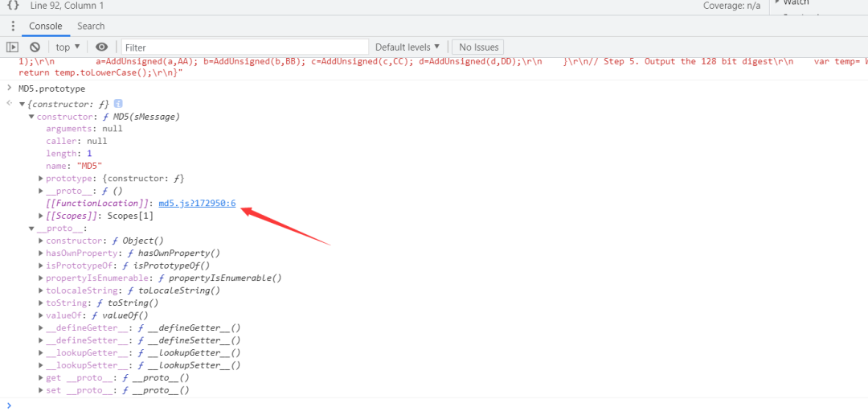This screenshot has width=868, height=416.
Task: Collapse the second-level __proto__ node
Action: click(x=31, y=229)
